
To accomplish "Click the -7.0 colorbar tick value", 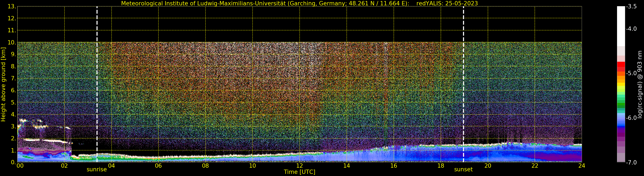I will [631, 163].
